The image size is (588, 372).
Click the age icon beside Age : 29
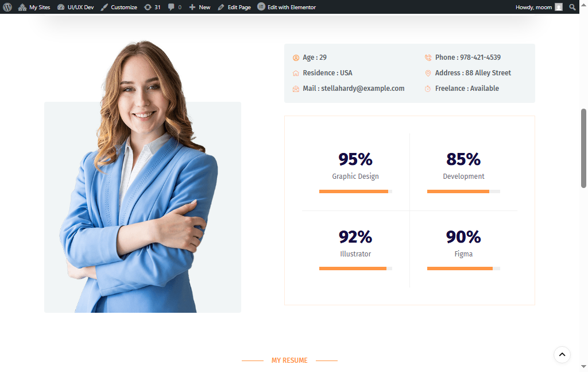295,57
